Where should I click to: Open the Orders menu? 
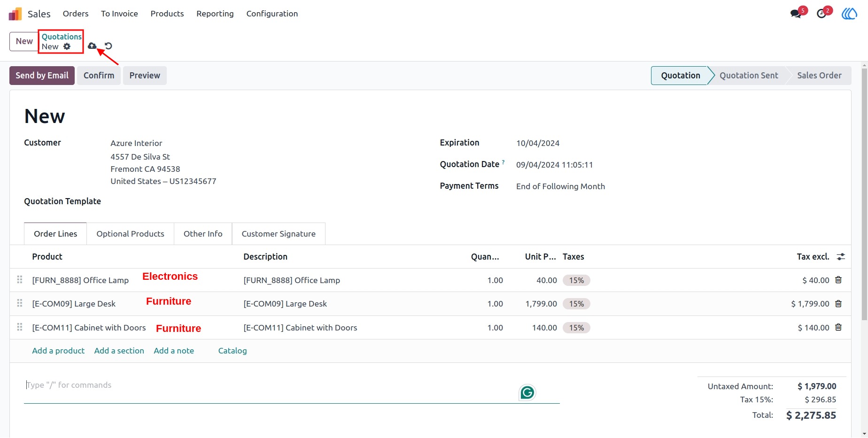coord(76,14)
